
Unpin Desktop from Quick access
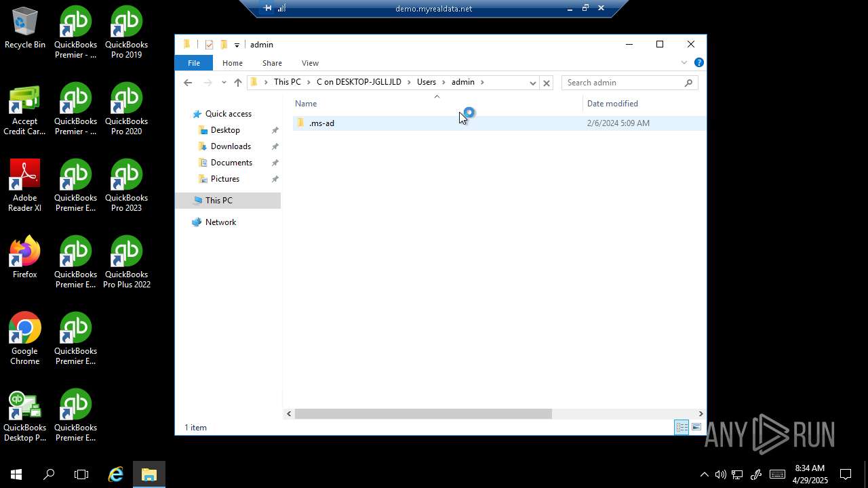pos(275,130)
